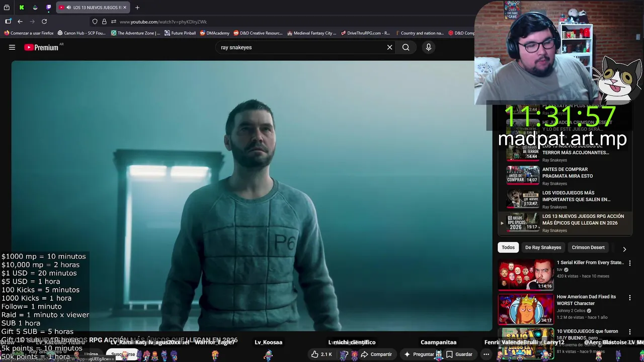Go back one page in Firefox
Screen dimensions: 644x362
20,22
